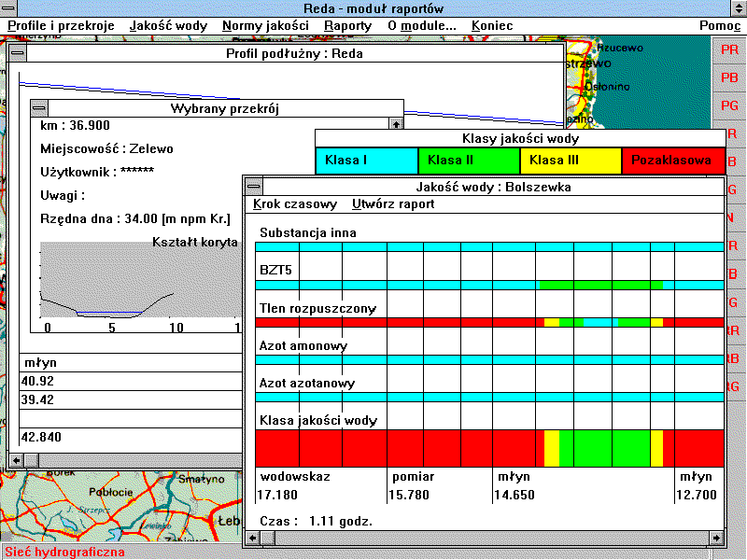Click the Klasa jakości wody row label
Screen dimensions: 747x560
click(318, 421)
